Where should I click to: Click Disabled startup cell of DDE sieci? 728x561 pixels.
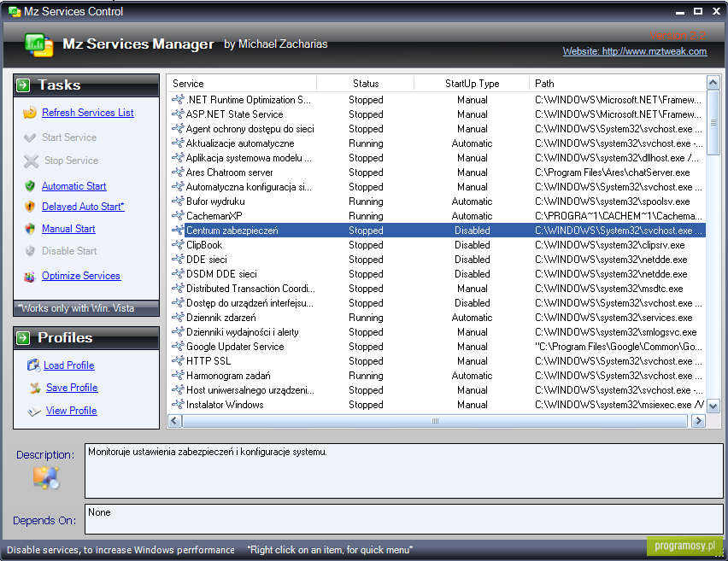point(472,260)
